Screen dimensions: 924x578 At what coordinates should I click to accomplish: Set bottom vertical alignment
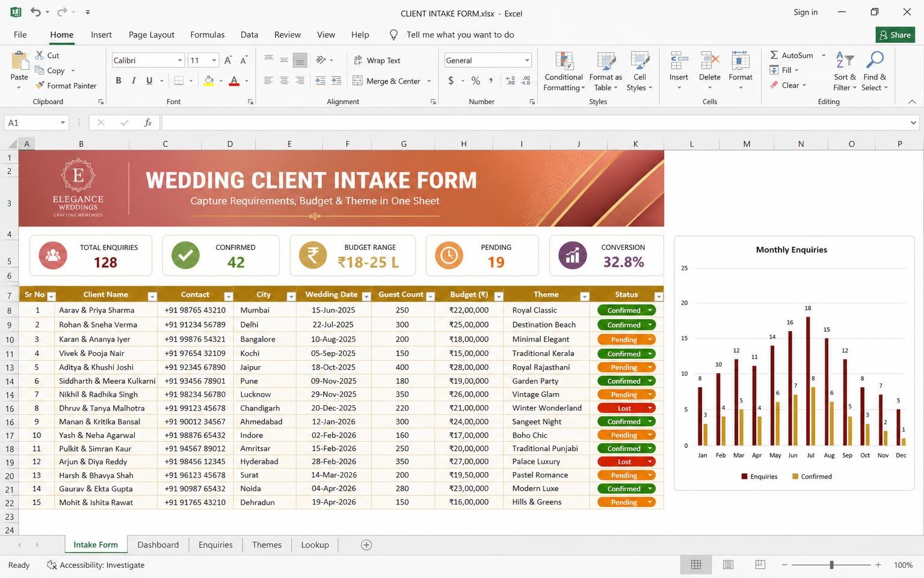300,60
